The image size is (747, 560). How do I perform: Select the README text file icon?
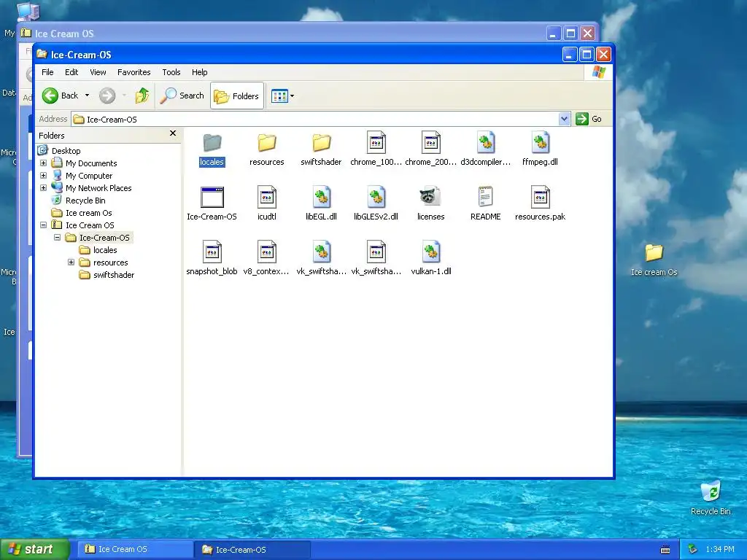[485, 197]
